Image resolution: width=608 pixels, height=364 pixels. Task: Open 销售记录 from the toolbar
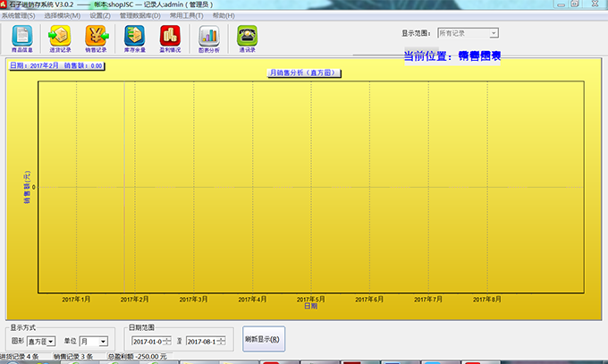point(97,38)
